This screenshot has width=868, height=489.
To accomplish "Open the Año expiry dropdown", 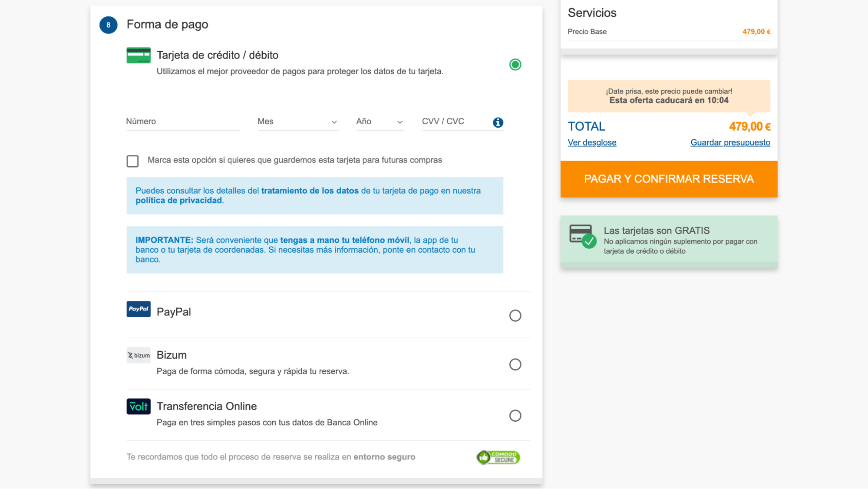I will 380,122.
